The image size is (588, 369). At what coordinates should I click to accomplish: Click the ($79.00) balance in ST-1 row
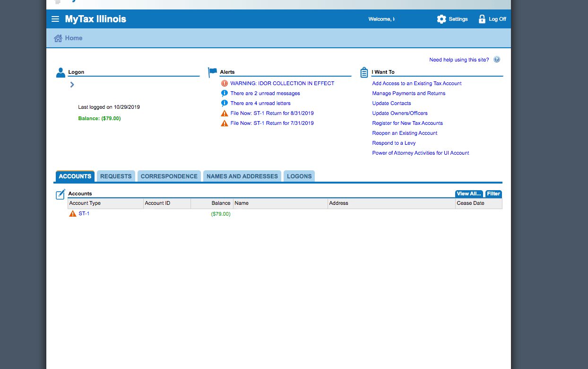[221, 214]
